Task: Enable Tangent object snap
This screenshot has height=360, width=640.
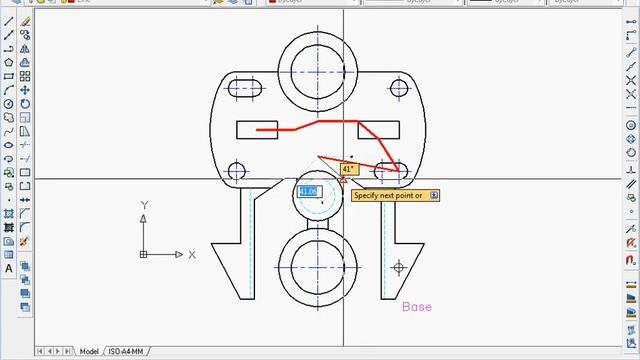Action: 631,153
